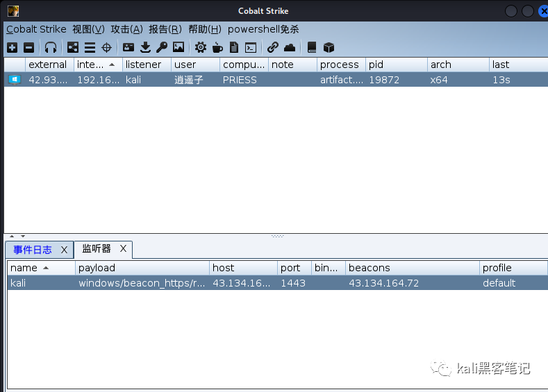
Task: Click the connect to team server plus icon
Action: [13, 47]
